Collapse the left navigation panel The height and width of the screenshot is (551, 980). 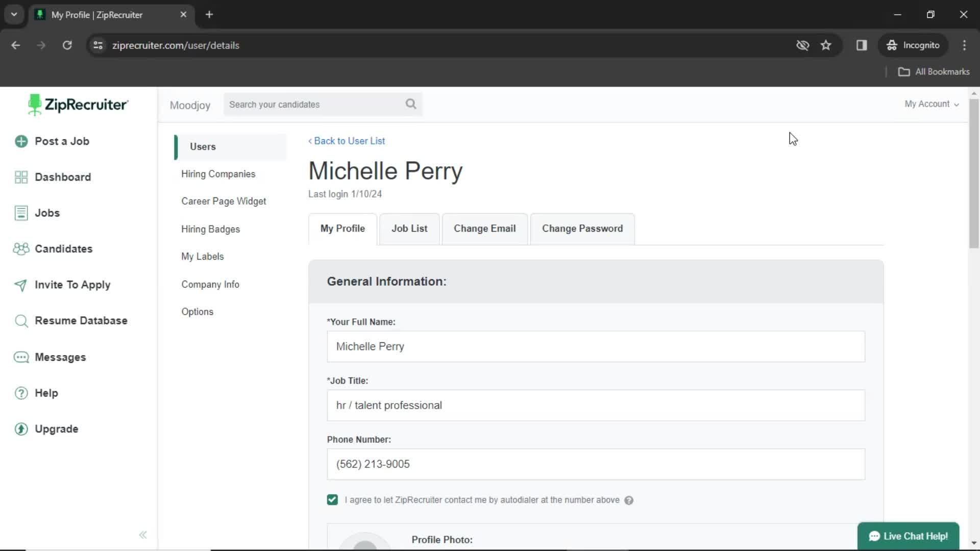pos(143,535)
